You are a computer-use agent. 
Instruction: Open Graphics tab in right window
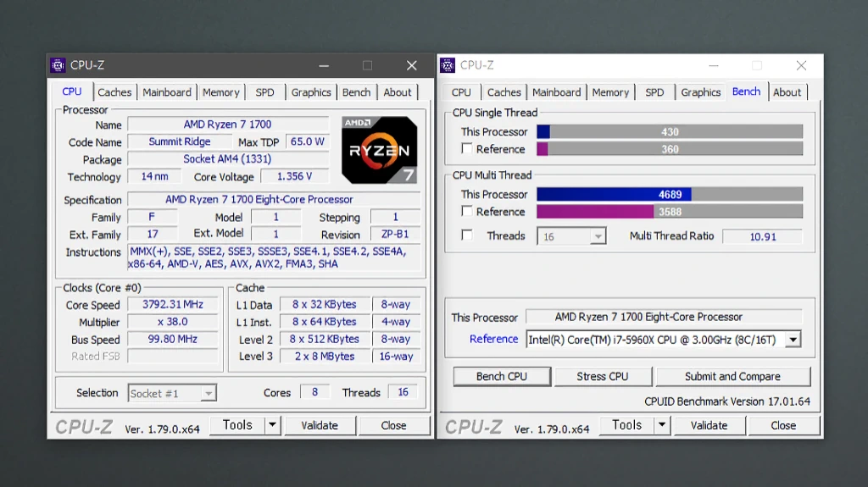701,91
